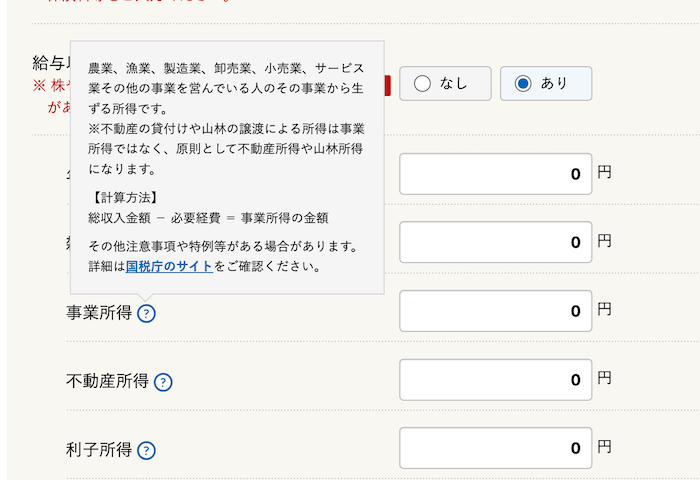The width and height of the screenshot is (700, 480).
Task: Open the help tooltip for 不動産所得
Action: click(x=164, y=382)
